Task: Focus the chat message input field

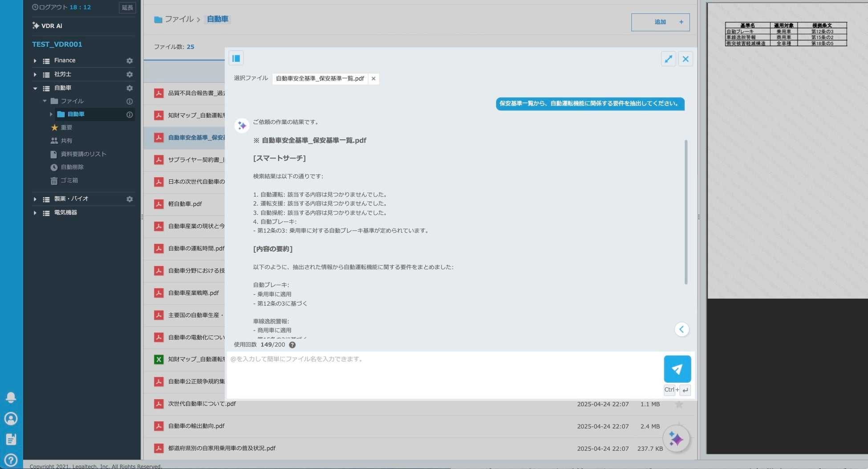Action: tap(444, 375)
